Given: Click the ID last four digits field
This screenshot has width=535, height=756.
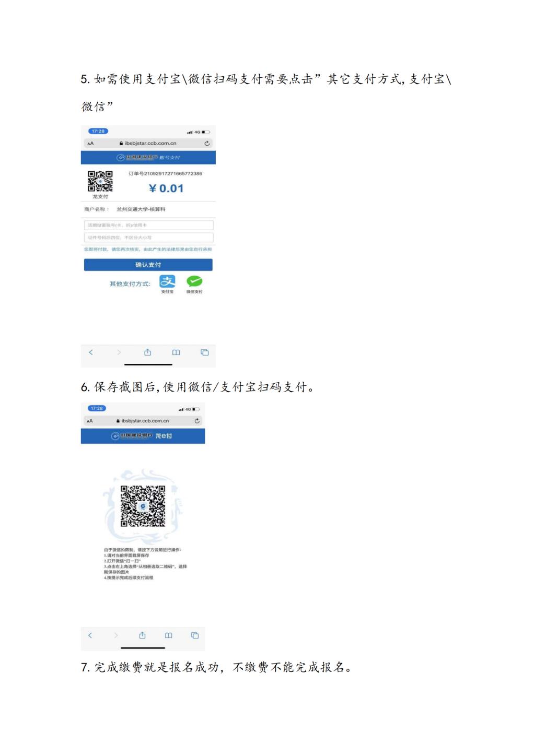Looking at the screenshot, I should [x=149, y=237].
